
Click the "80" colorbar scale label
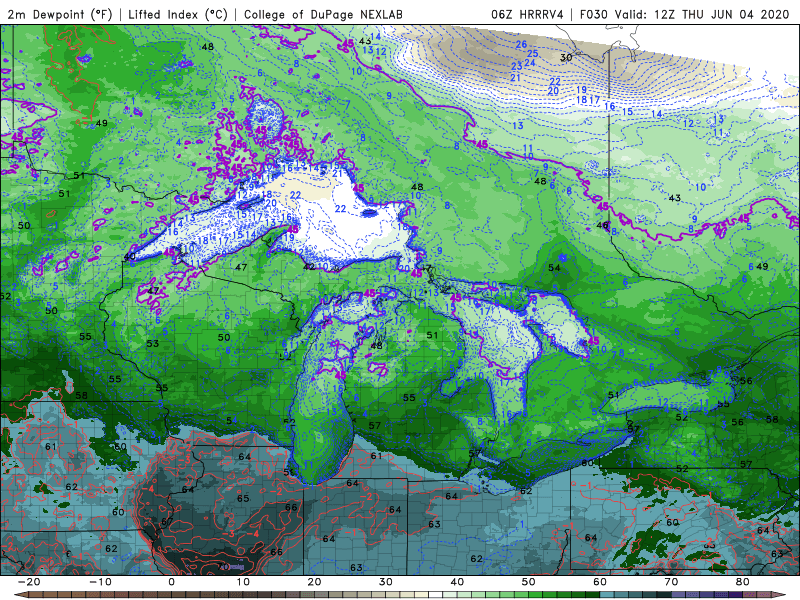tap(743, 582)
